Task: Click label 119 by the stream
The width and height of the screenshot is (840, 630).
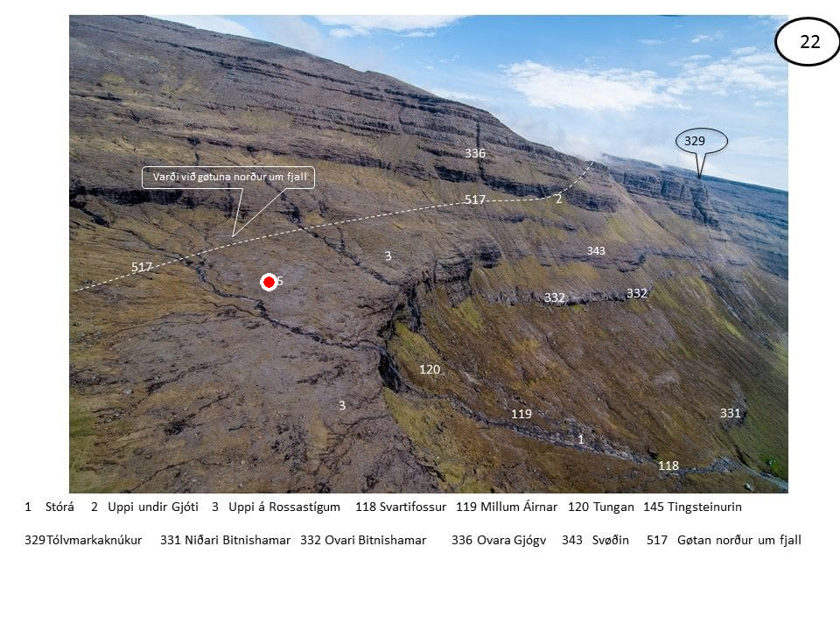Action: pos(521,414)
